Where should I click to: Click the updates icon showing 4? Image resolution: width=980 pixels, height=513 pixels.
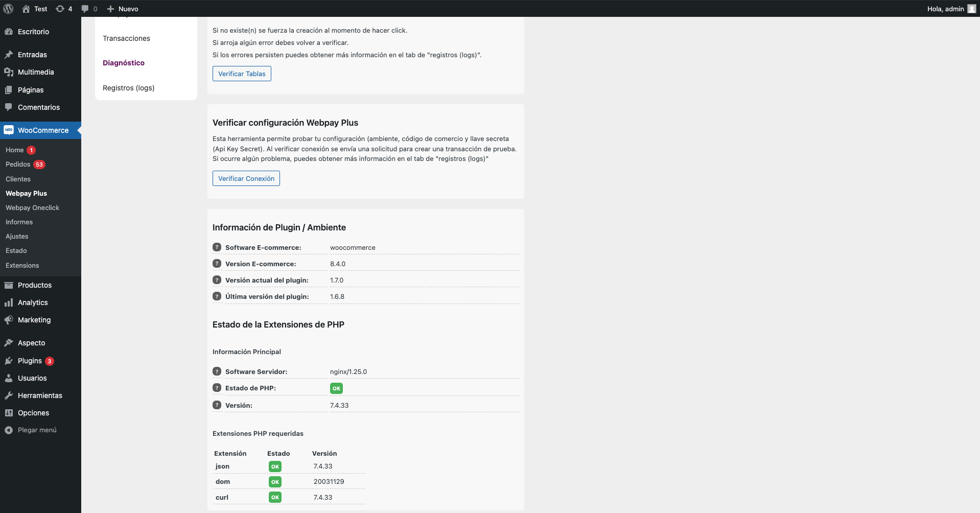(60, 9)
